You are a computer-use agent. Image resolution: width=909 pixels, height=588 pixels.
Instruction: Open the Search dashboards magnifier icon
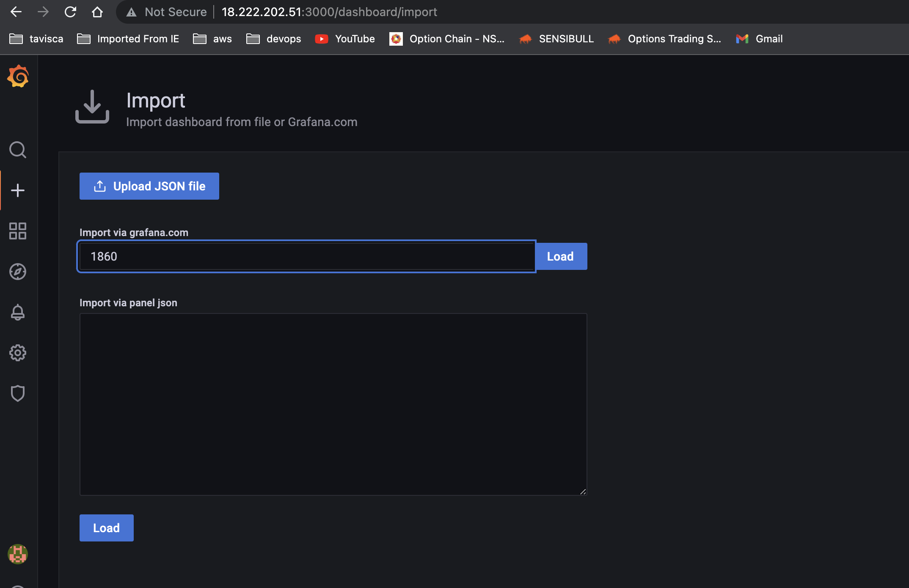coord(18,150)
